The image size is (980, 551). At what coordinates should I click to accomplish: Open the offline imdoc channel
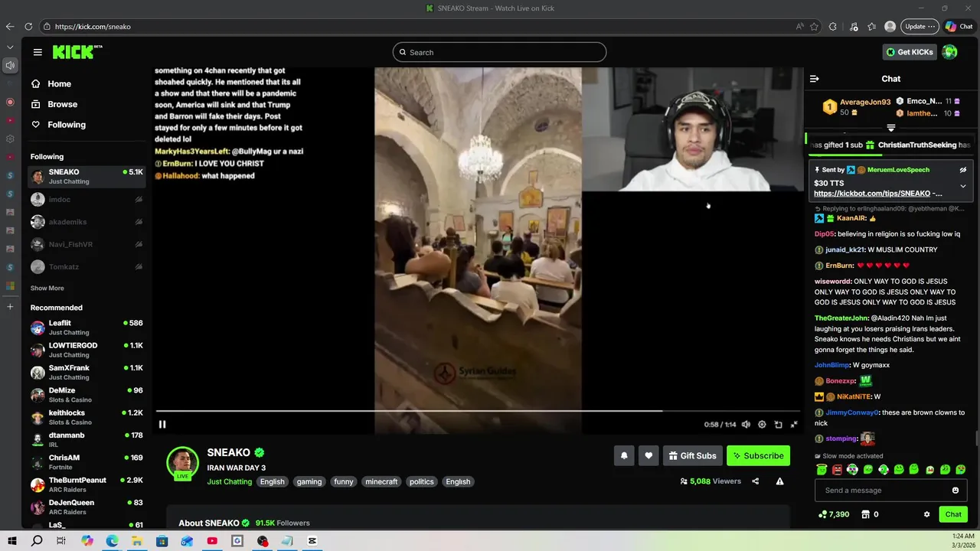coord(87,200)
